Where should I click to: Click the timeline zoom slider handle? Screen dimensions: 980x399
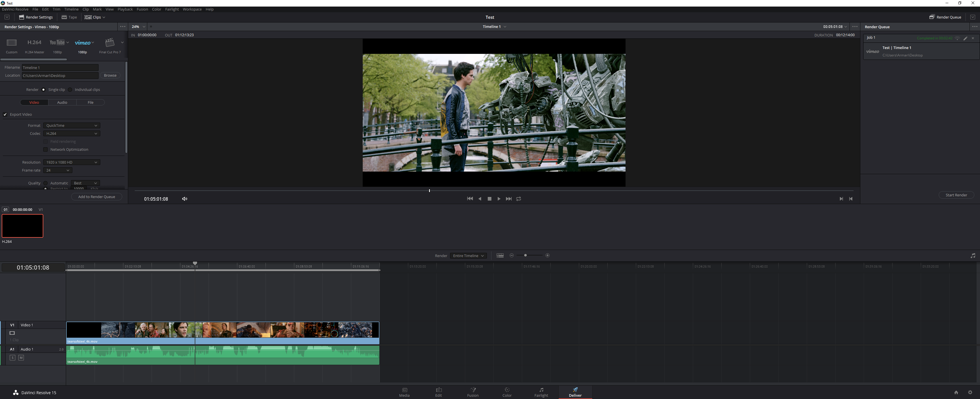(525, 255)
